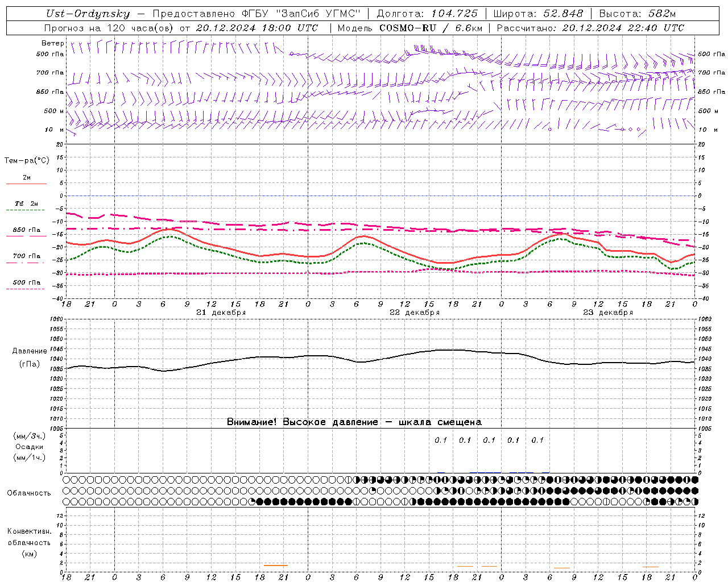Click the (мм/1ч.) precipitation unit label
Viewport: 728px width, 582px height.
pos(30,458)
